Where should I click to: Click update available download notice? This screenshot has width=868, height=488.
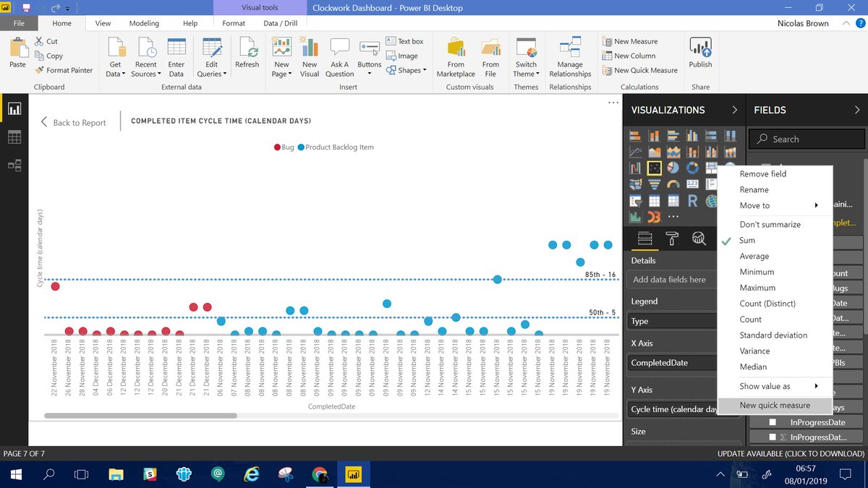(791, 453)
